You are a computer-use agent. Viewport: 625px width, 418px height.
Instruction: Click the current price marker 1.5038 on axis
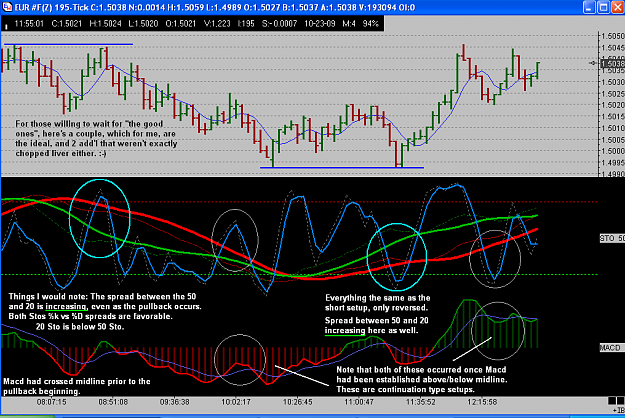click(612, 63)
